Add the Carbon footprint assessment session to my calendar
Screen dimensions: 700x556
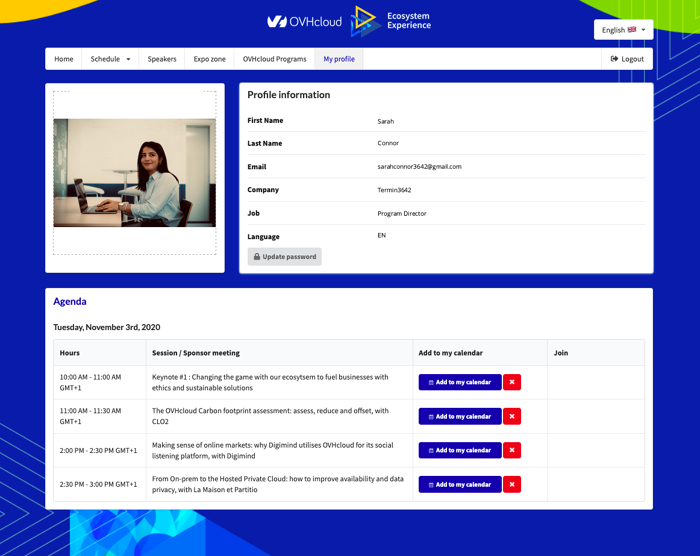tap(460, 416)
